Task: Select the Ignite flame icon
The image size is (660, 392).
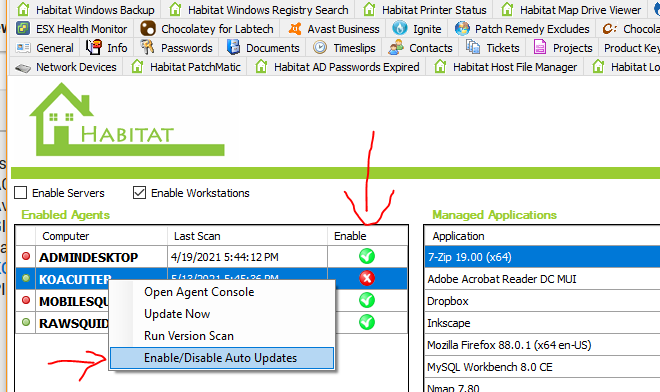Action: (400, 28)
